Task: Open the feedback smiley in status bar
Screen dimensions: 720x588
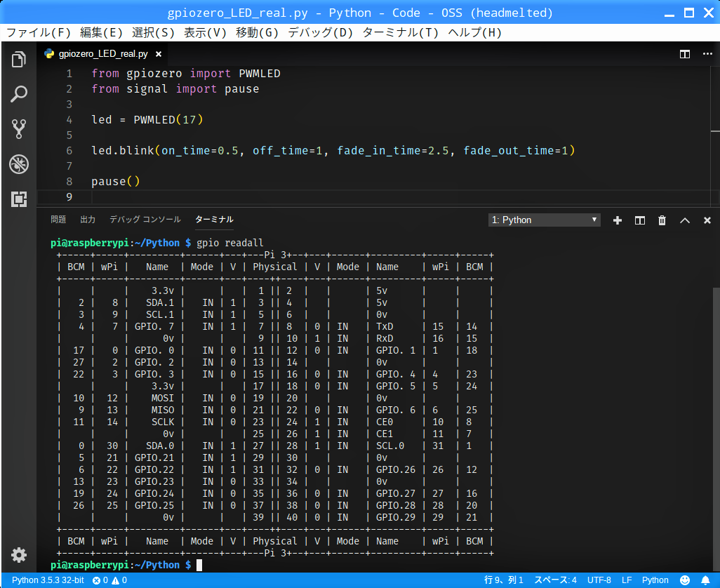Action: (x=685, y=580)
